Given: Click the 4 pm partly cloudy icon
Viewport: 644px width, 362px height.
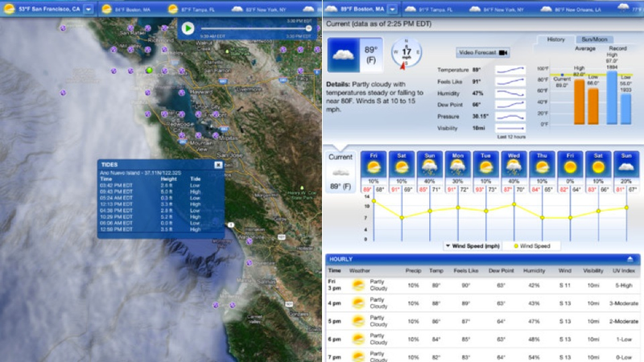Looking at the screenshot, I should 358,303.
